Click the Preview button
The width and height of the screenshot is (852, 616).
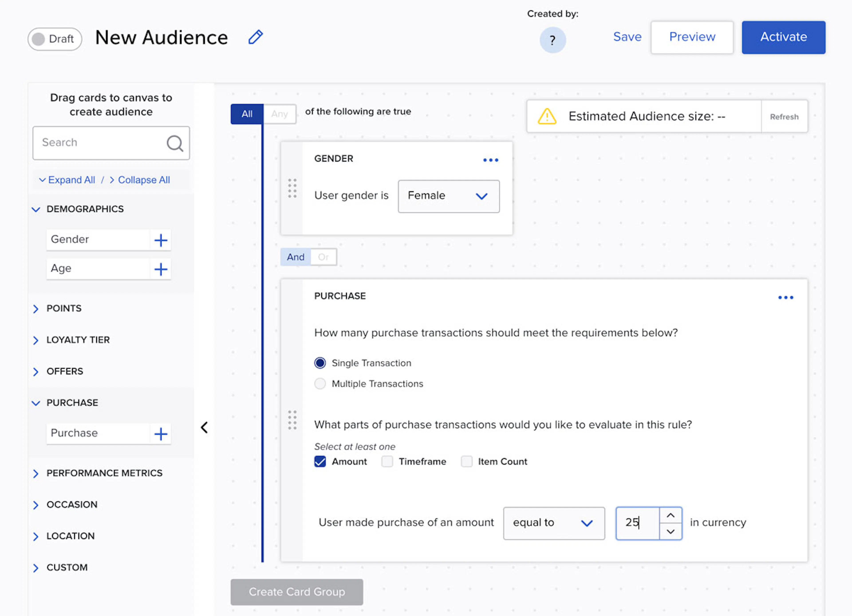pyautogui.click(x=692, y=37)
